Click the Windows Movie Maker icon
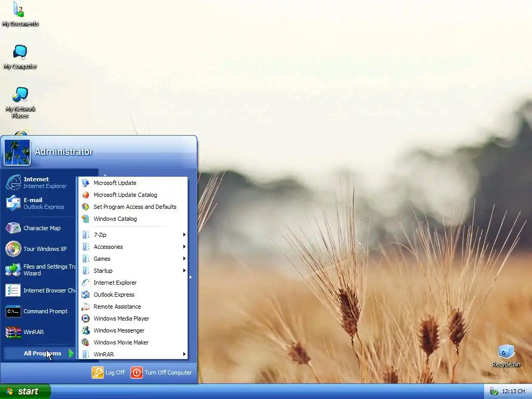532x399 pixels. tap(86, 342)
